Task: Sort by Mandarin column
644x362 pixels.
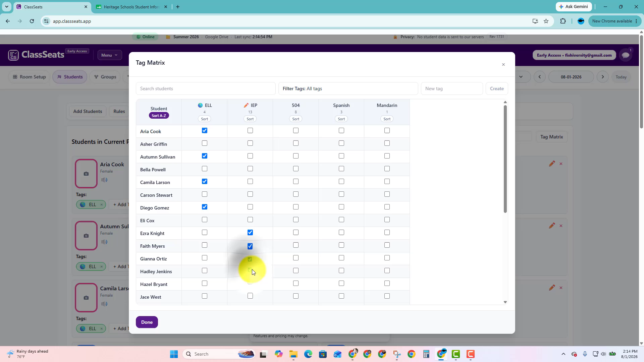Action: click(x=387, y=119)
